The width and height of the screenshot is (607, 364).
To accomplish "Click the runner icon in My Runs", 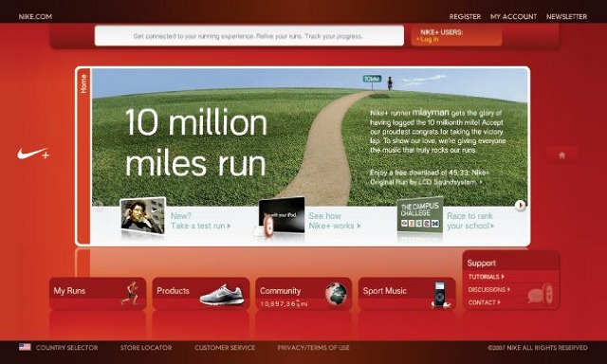I will 131,293.
